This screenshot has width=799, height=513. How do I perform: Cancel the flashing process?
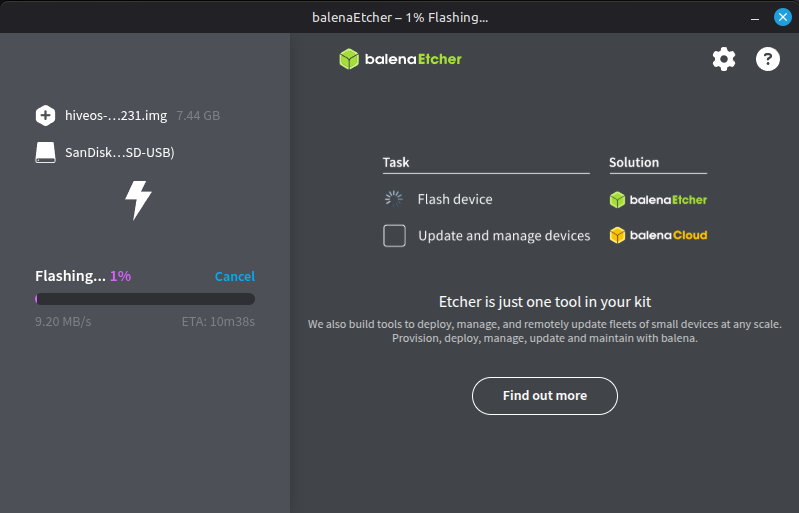coord(234,276)
